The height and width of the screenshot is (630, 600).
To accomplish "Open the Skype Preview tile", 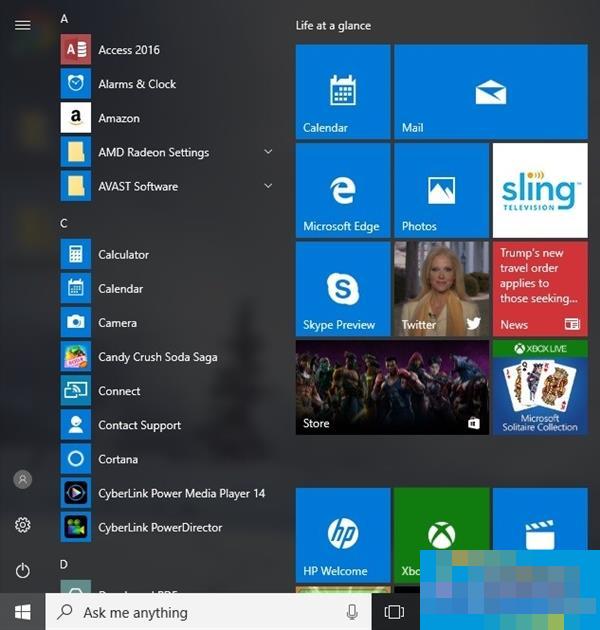I will [x=343, y=288].
